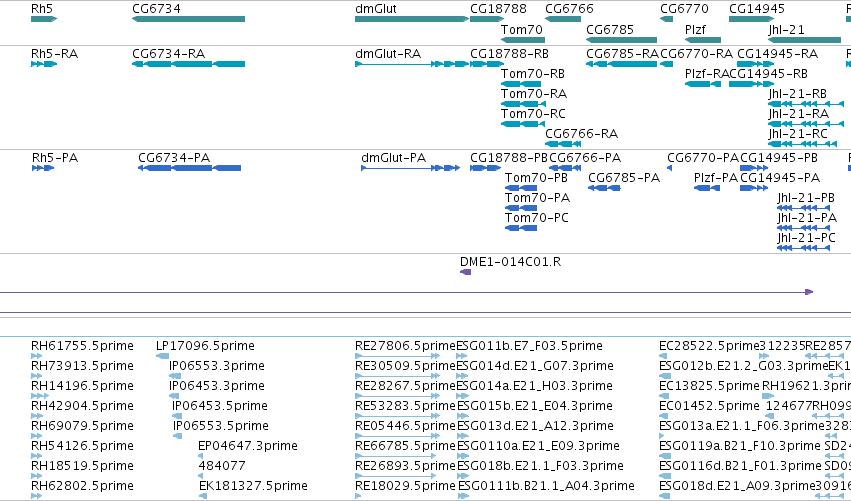Select the CG6770-RA transcript label
This screenshot has height=501, width=851.
tap(696, 54)
